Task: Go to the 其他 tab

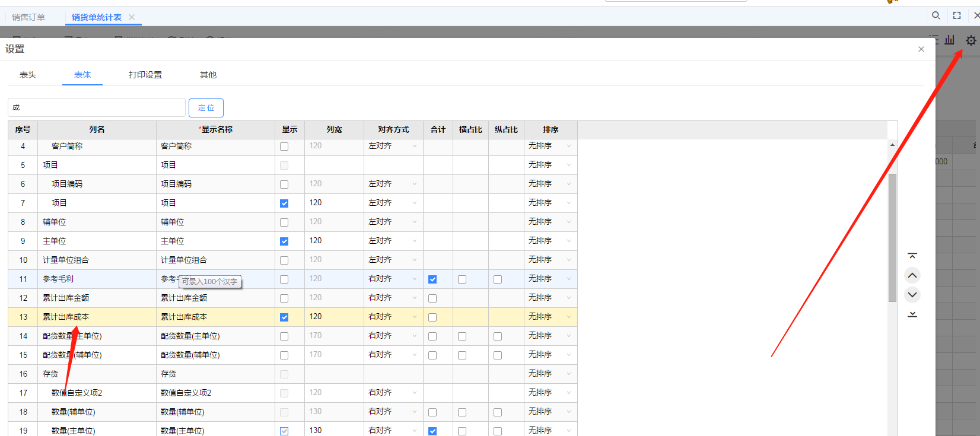Action: [208, 75]
